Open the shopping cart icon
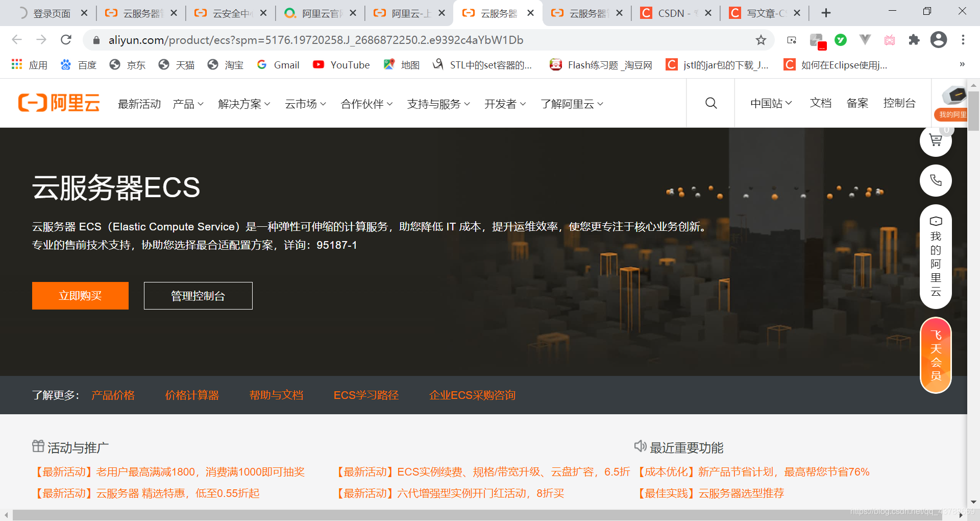The width and height of the screenshot is (980, 521). [936, 140]
